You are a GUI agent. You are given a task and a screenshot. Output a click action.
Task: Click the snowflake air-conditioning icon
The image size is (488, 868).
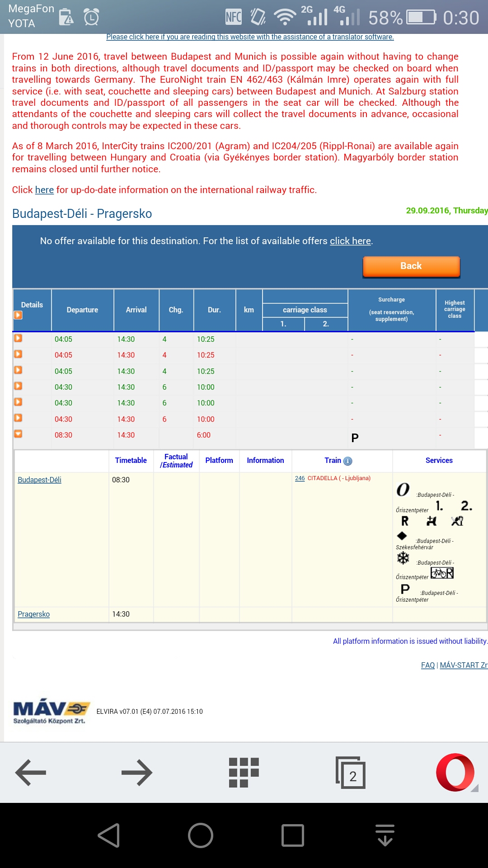point(403,558)
